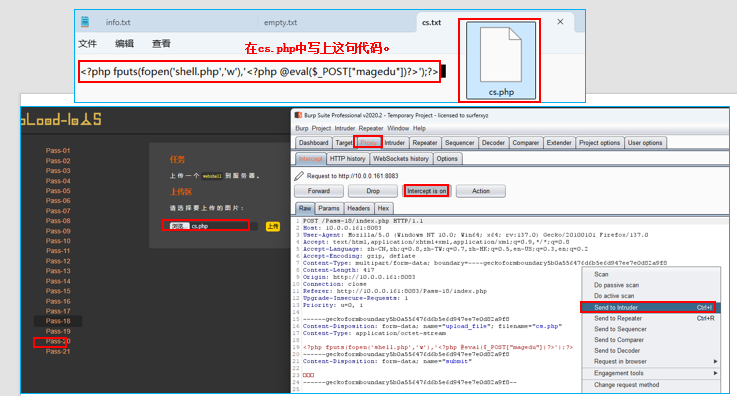Image resolution: width=737 pixels, height=396 pixels.
Task: Switch to the Extender tab
Action: click(559, 143)
